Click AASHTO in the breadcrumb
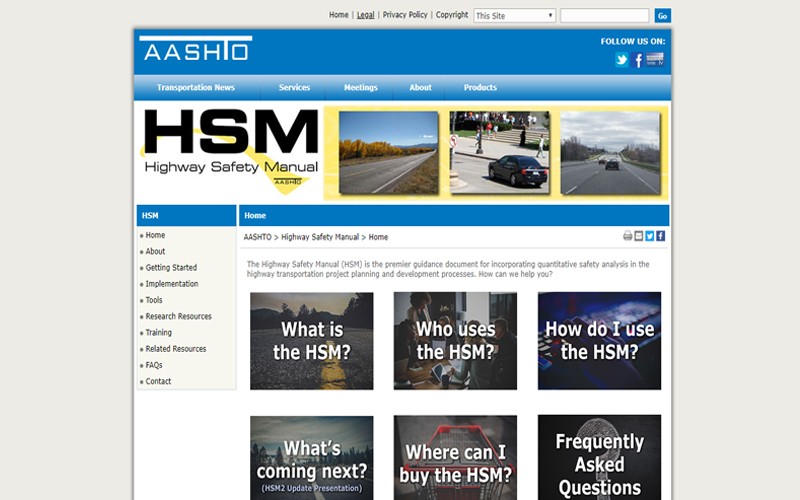 click(x=258, y=237)
